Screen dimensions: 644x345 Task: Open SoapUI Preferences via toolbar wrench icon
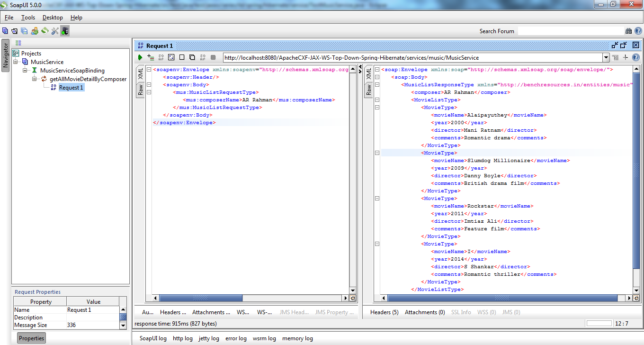tap(54, 31)
